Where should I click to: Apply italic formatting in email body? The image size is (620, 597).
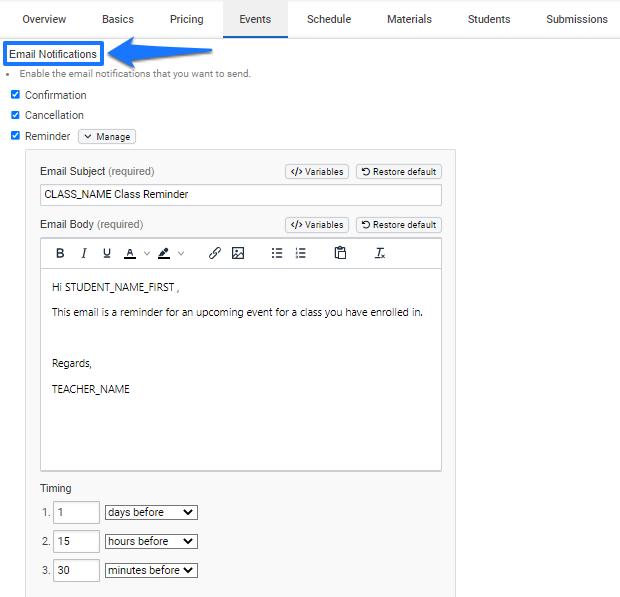pos(83,253)
